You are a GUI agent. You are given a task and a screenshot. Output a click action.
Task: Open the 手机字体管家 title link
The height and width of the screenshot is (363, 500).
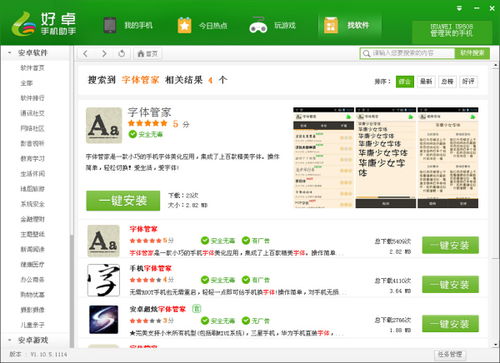coord(150,268)
